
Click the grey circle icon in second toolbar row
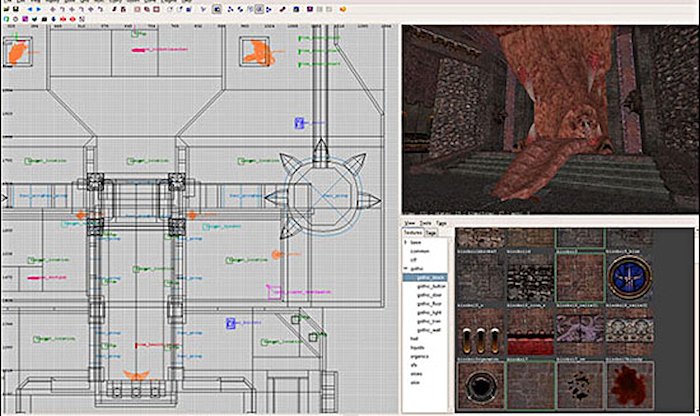click(x=15, y=19)
